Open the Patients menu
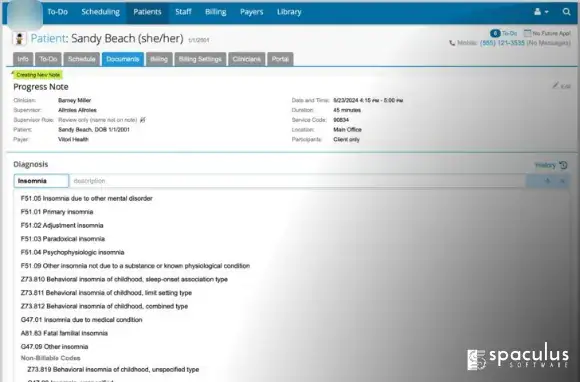Viewport: 580px width, 382px height. [147, 12]
